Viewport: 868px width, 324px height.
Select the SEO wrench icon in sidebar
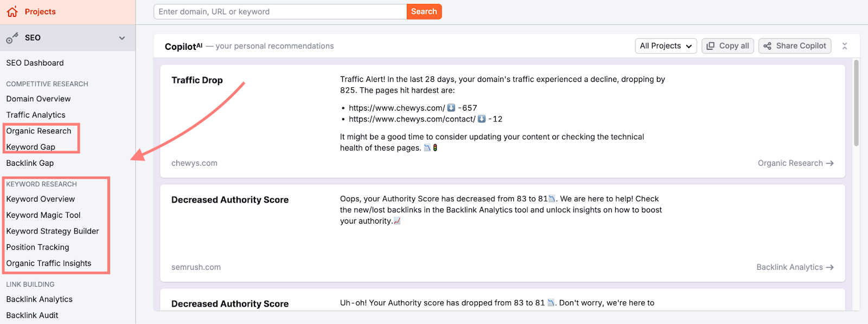click(12, 37)
